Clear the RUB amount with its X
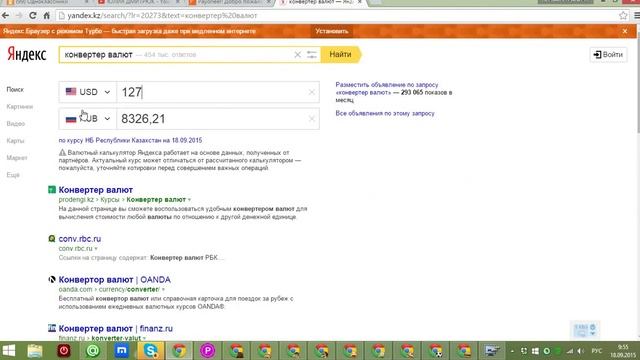 click(x=311, y=119)
